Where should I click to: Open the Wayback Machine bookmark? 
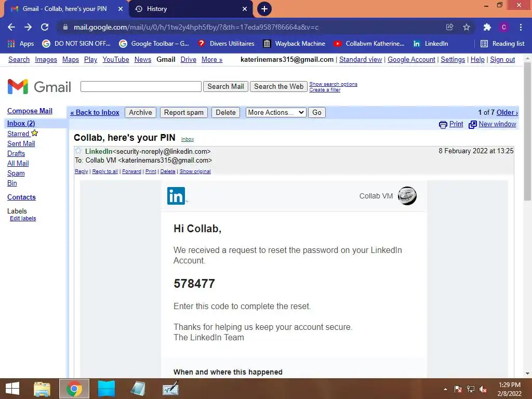click(x=294, y=44)
